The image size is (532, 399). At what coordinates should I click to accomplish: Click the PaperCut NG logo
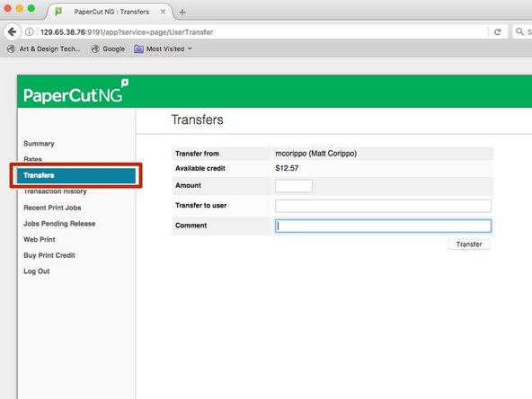[x=75, y=92]
